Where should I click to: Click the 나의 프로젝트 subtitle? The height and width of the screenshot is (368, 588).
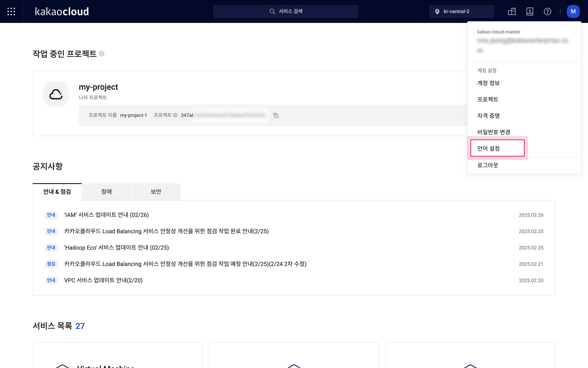(x=93, y=97)
